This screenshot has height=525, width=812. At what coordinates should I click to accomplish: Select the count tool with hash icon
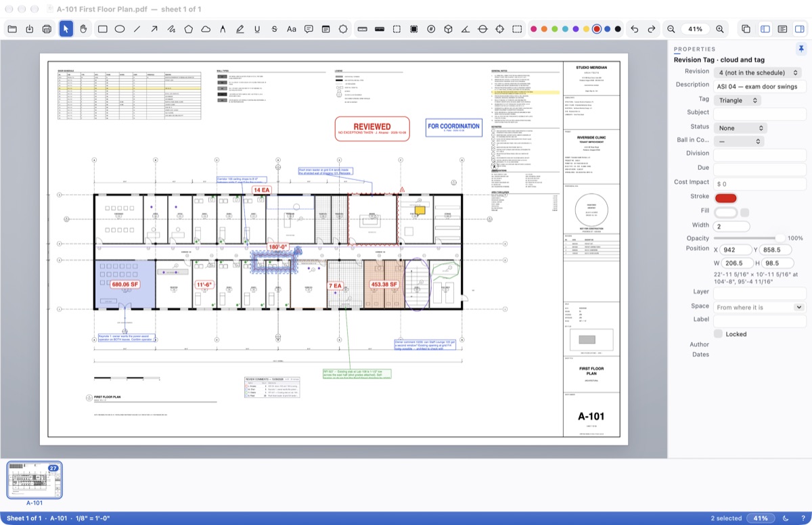tap(431, 29)
